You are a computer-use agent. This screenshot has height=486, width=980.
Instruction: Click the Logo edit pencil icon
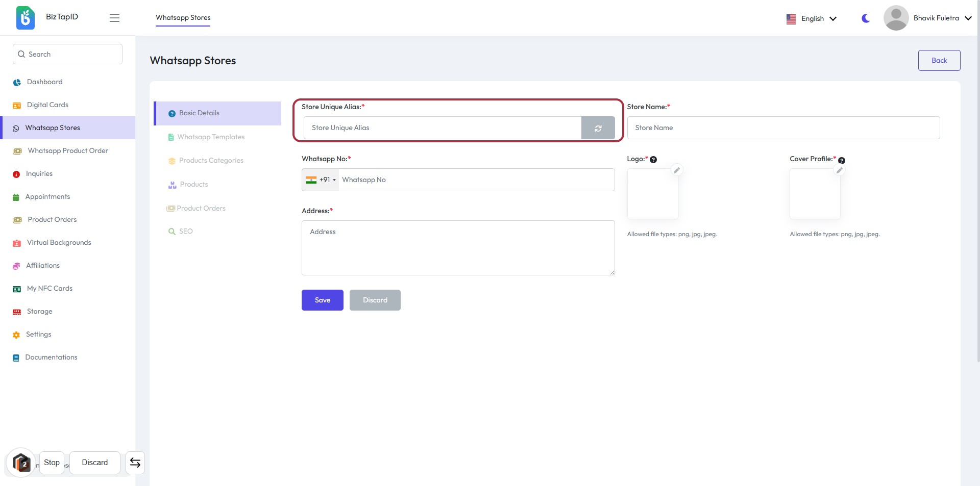pyautogui.click(x=677, y=170)
